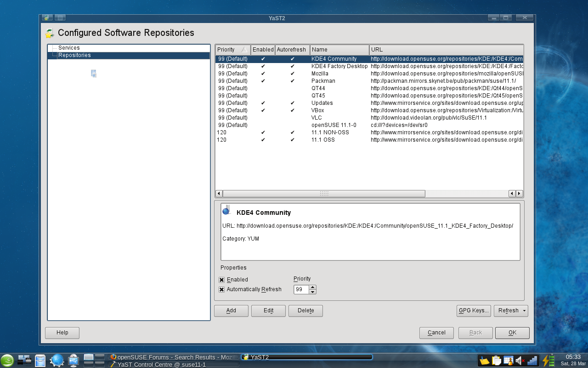The height and width of the screenshot is (368, 588).
Task: Click the second titlebar icon beside window menu
Action: [x=60, y=18]
